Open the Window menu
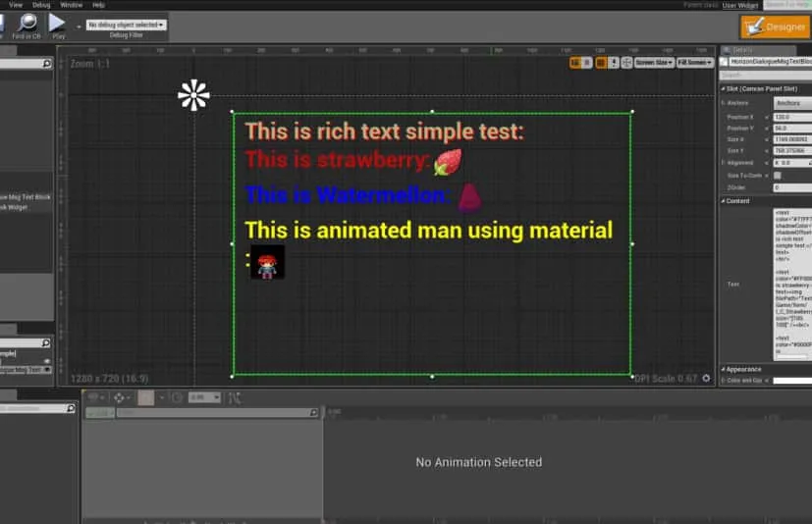This screenshot has width=812, height=524. (71, 5)
